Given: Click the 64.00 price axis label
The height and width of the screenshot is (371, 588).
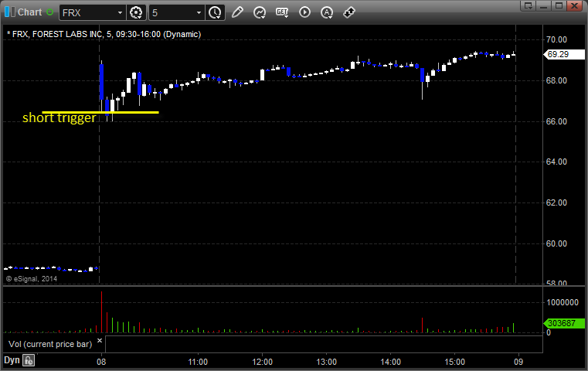Looking at the screenshot, I should 556,162.
